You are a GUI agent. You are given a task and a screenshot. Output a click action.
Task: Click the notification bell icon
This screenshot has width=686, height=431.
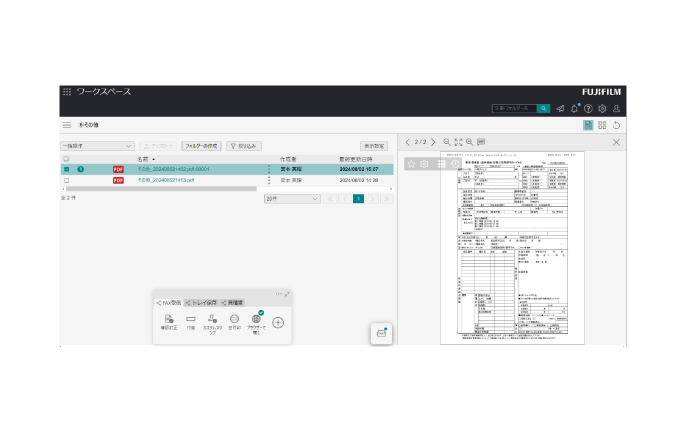[x=574, y=108]
